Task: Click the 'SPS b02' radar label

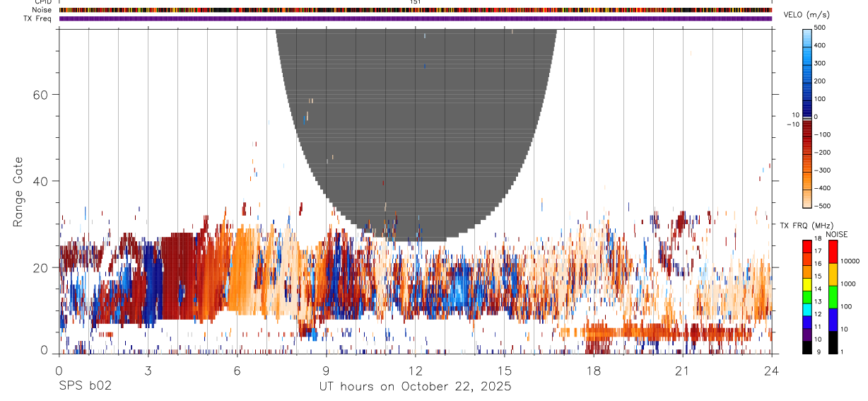Action: coord(85,386)
